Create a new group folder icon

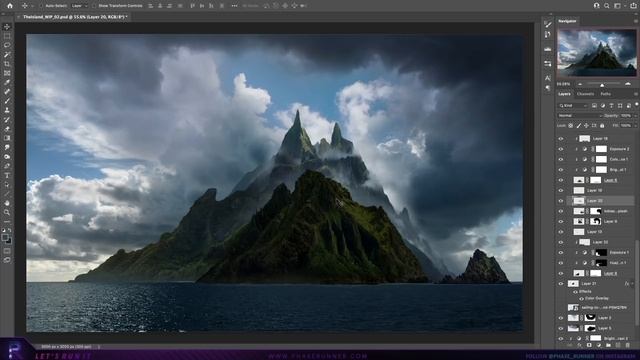[609, 345]
